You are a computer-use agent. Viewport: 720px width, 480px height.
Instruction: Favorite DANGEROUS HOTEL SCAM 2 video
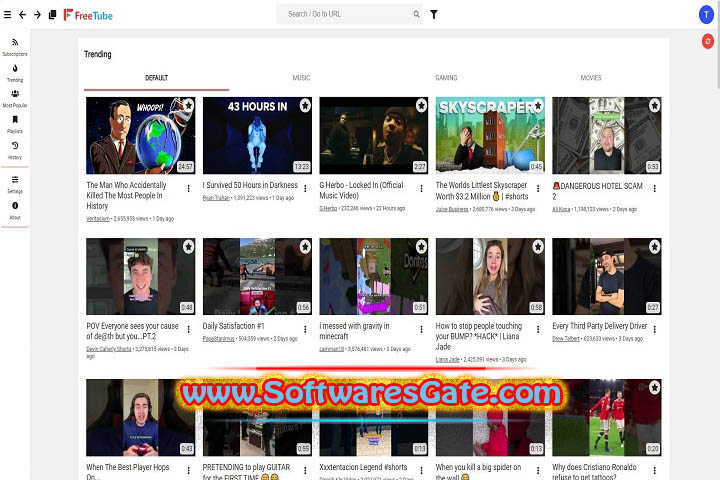click(x=654, y=106)
